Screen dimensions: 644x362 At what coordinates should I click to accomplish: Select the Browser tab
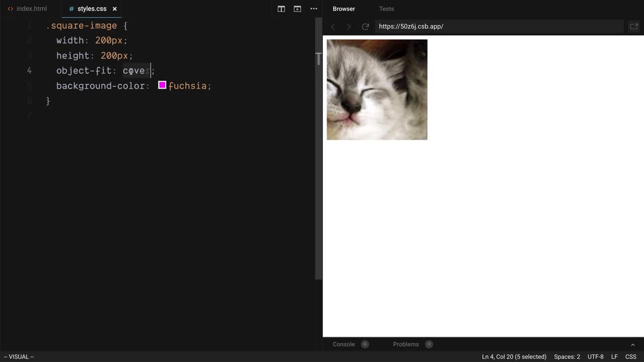point(344,9)
